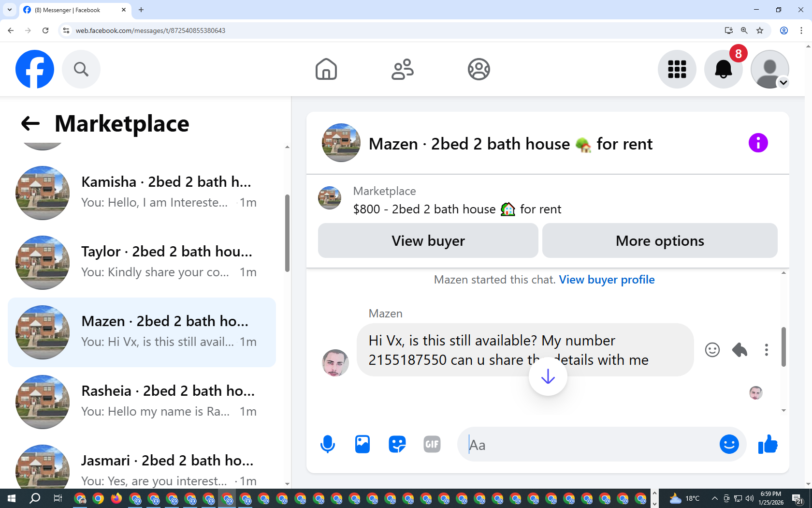Click Mazen's avatar beside the message
Screen dimensions: 812x508
(x=335, y=363)
